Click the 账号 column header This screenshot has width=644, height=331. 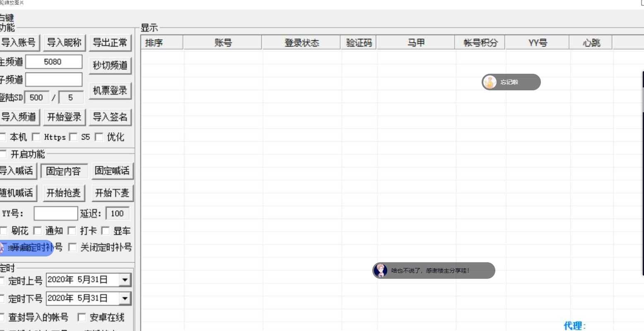223,43
